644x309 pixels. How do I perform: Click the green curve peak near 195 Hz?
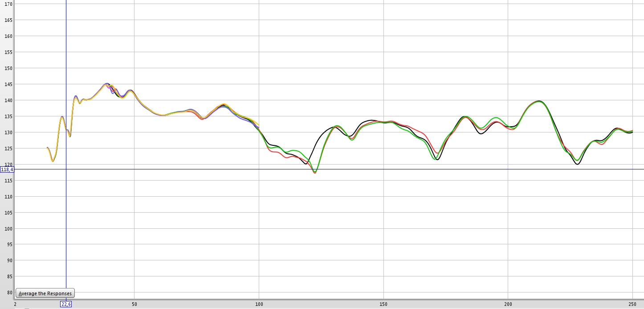coord(495,118)
